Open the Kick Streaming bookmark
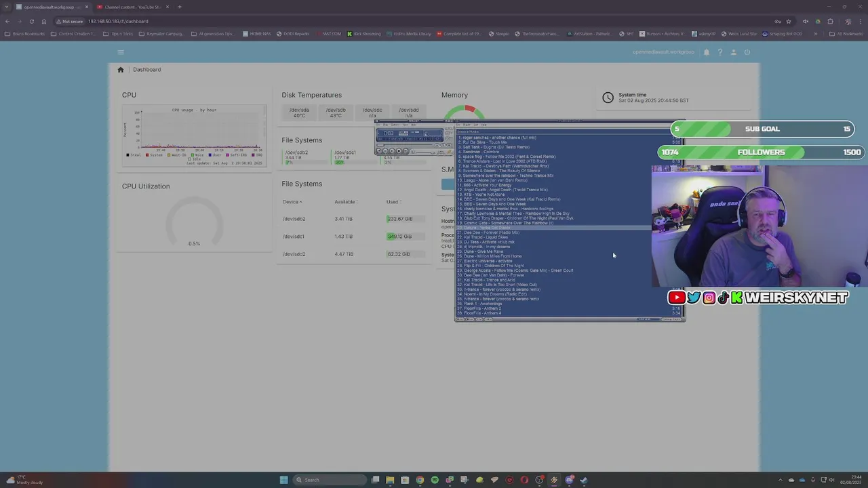This screenshot has width=868, height=488. [x=364, y=34]
